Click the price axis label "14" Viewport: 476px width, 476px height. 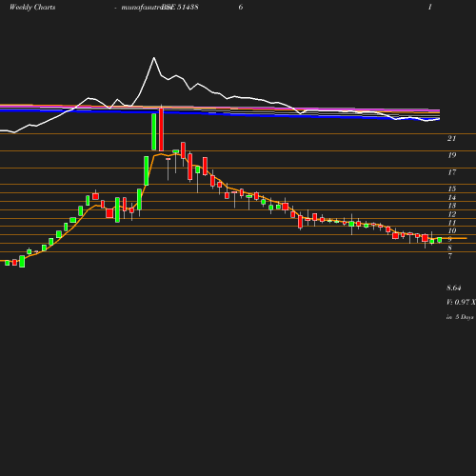coord(452,197)
